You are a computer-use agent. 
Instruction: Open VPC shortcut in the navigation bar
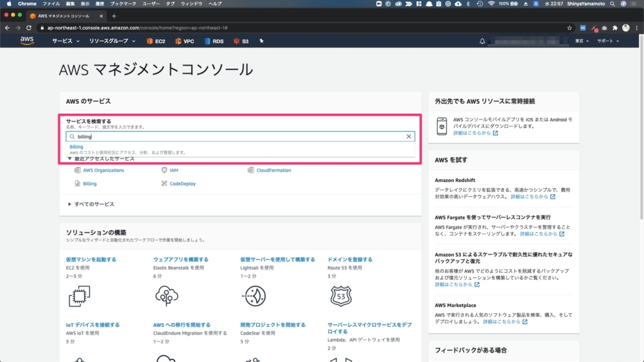point(184,41)
